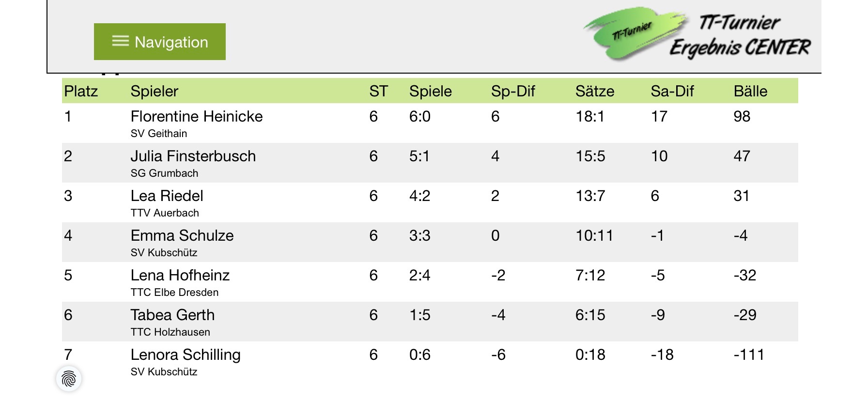
Task: Open the green Navigation menu button
Action: (x=160, y=42)
